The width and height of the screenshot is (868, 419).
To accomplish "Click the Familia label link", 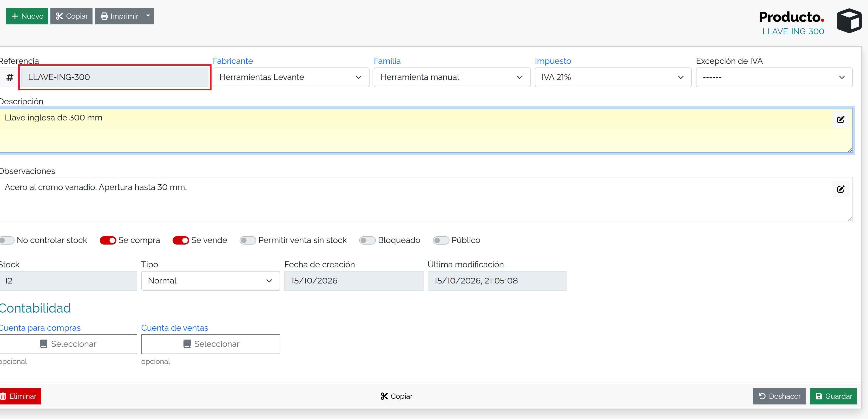I will (x=387, y=61).
